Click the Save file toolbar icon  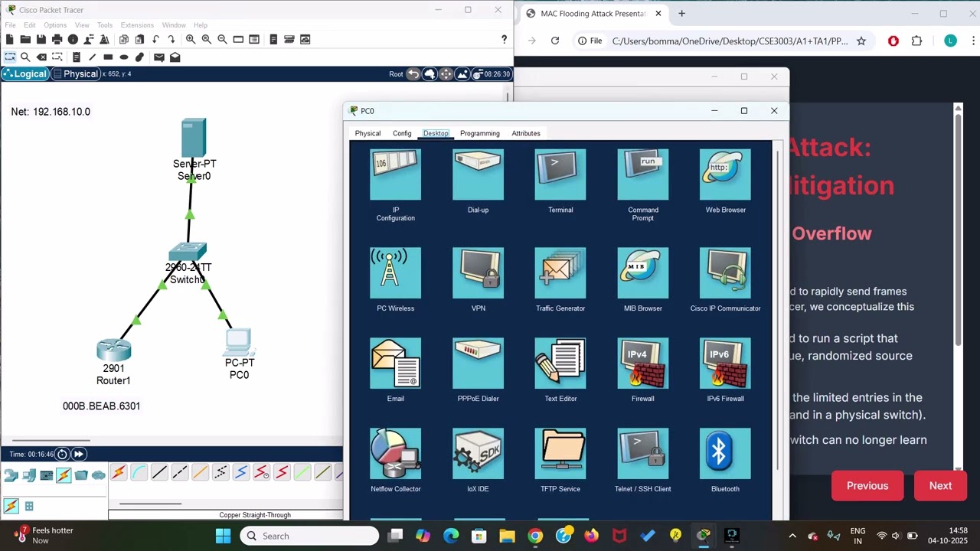click(x=41, y=39)
